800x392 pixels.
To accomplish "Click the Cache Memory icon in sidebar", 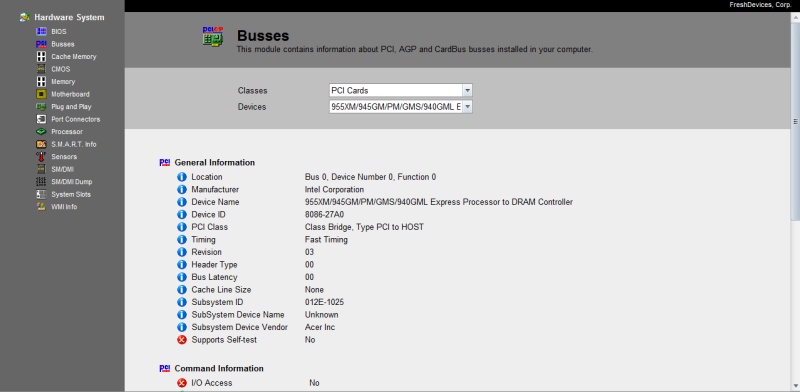I will [x=41, y=57].
